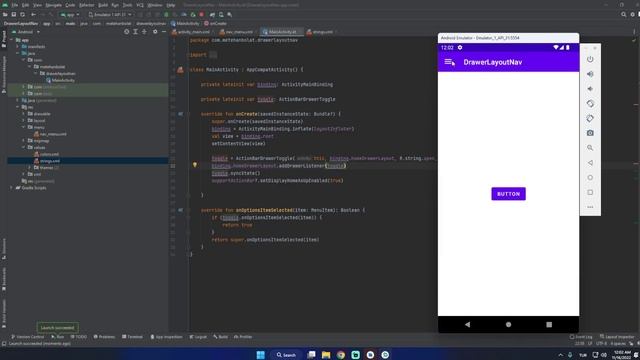Open File Explorer from the taskbar
Image resolution: width=640 pixels, height=360 pixels.
(326, 355)
